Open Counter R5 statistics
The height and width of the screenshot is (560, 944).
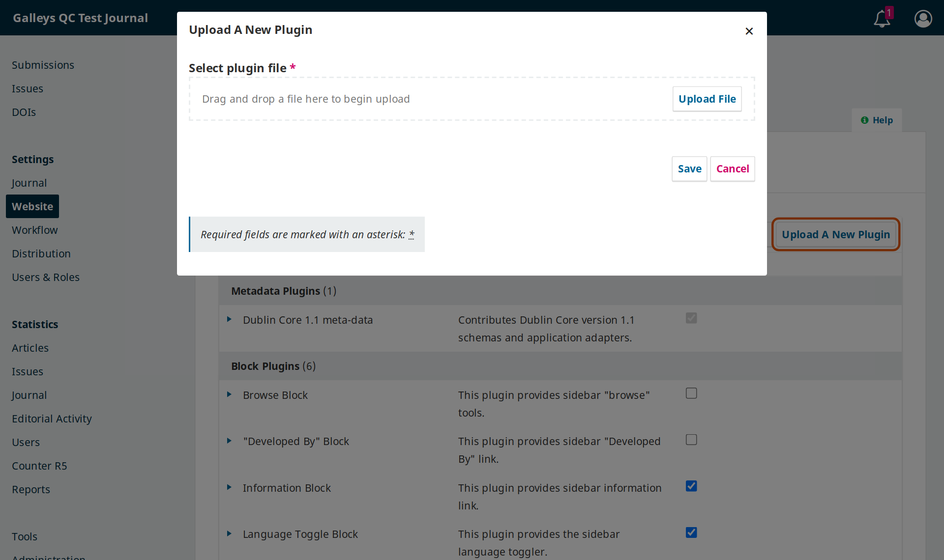[x=39, y=466]
